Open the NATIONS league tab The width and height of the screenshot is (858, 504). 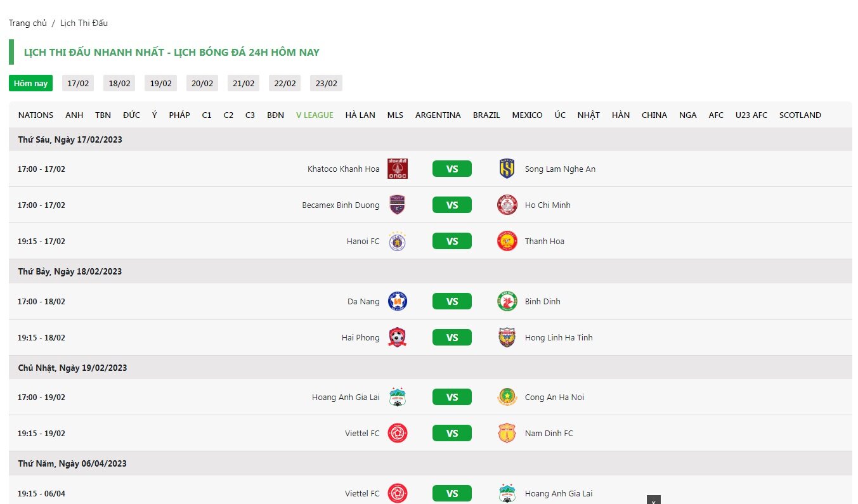pyautogui.click(x=36, y=115)
